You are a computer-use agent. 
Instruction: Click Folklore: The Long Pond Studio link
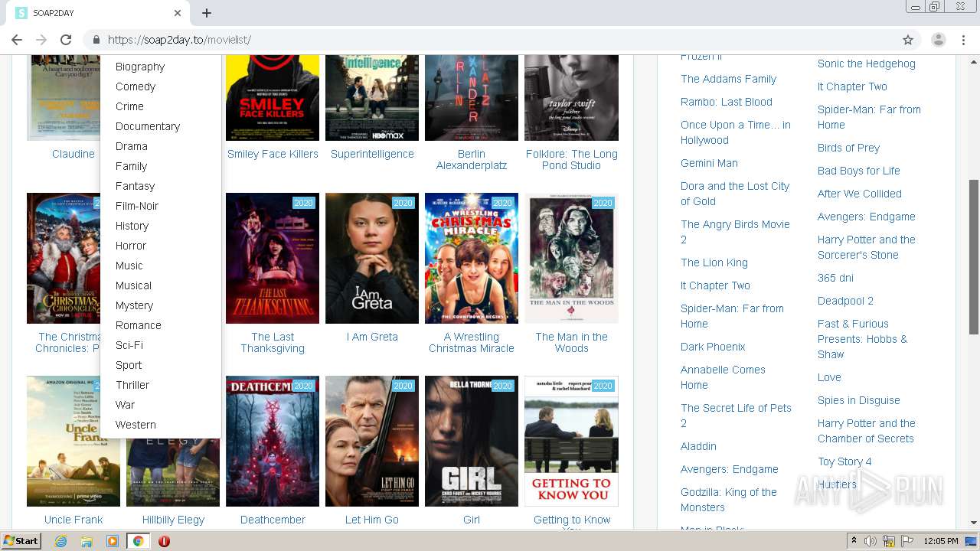tap(571, 159)
